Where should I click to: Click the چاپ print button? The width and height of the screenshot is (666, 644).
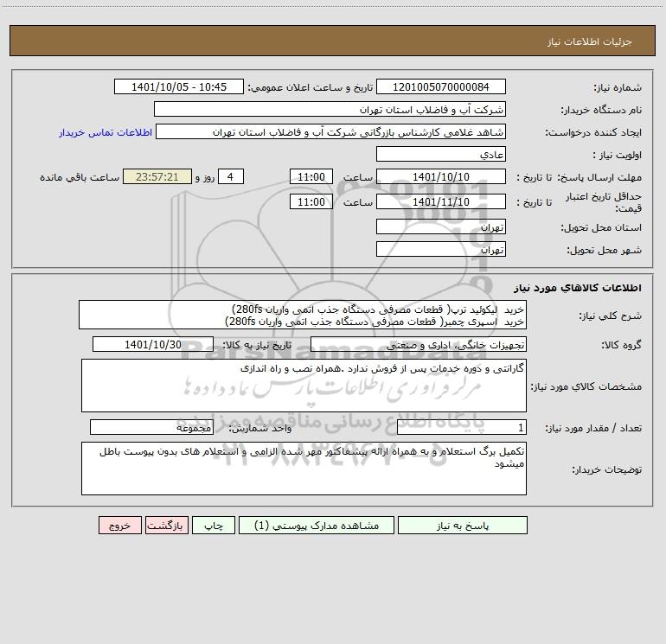pyautogui.click(x=214, y=525)
